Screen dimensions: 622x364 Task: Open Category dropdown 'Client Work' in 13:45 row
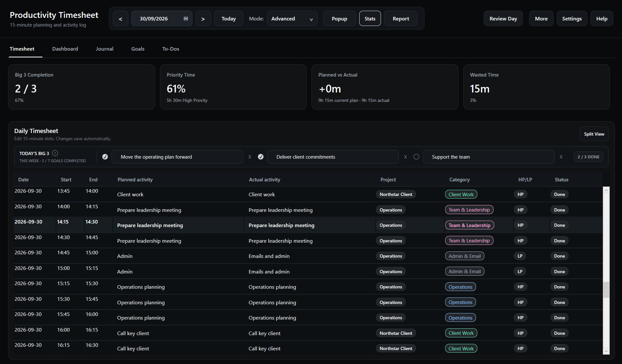coord(461,194)
